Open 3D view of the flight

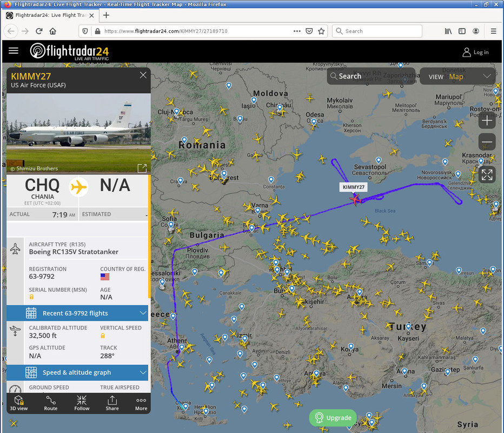click(18, 403)
